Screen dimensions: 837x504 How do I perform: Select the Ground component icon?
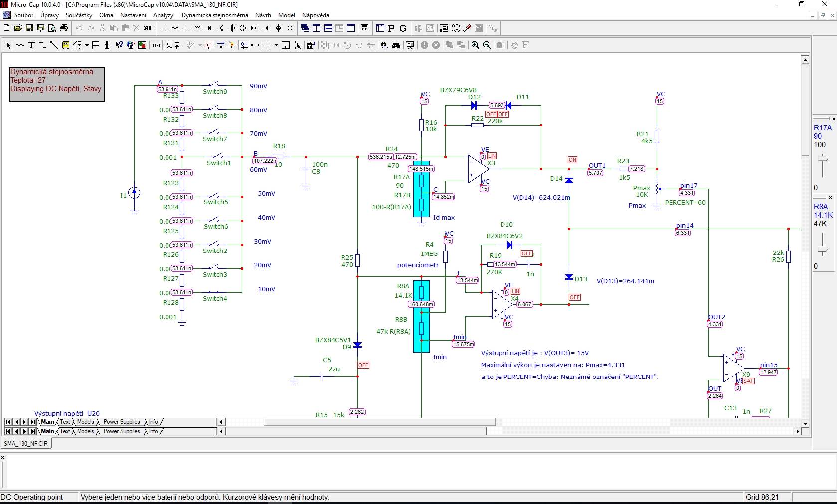tap(164, 28)
